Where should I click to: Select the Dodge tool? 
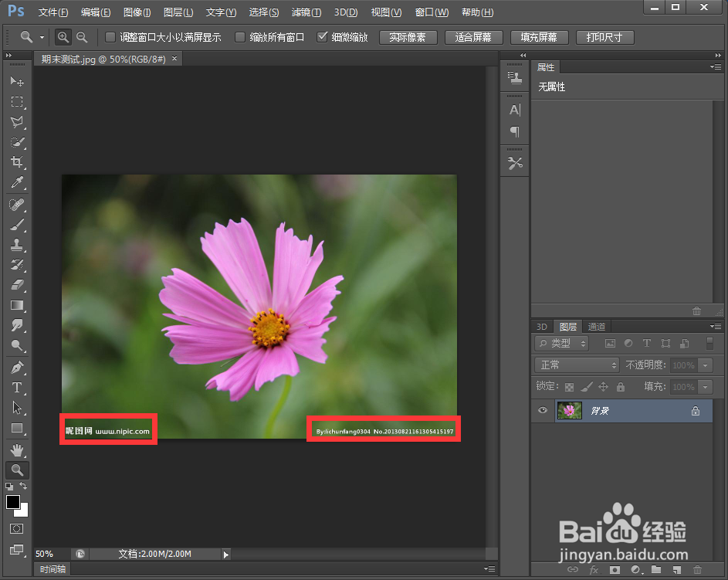(17, 345)
